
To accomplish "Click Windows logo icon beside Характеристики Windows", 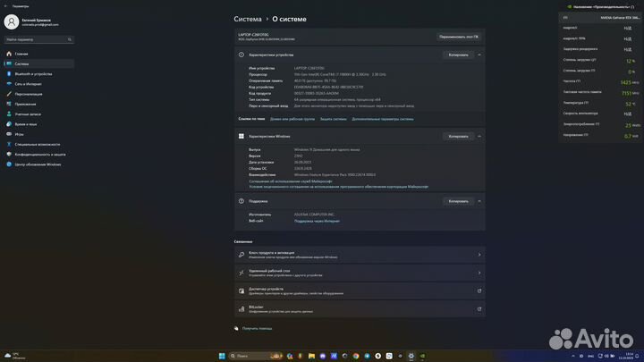I will 241,136.
